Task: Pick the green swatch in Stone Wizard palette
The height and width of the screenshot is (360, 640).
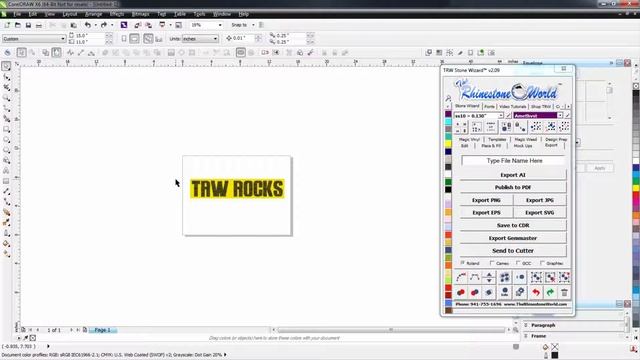Action: click(x=448, y=182)
